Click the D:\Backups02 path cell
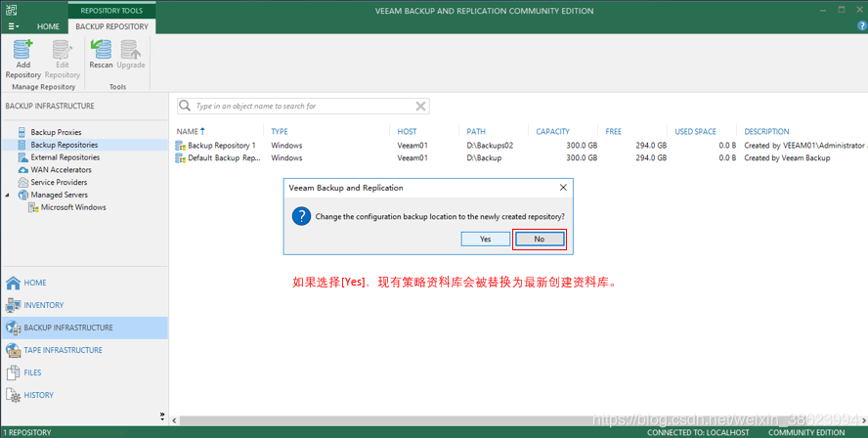Image resolution: width=868 pixels, height=438 pixels. point(490,146)
